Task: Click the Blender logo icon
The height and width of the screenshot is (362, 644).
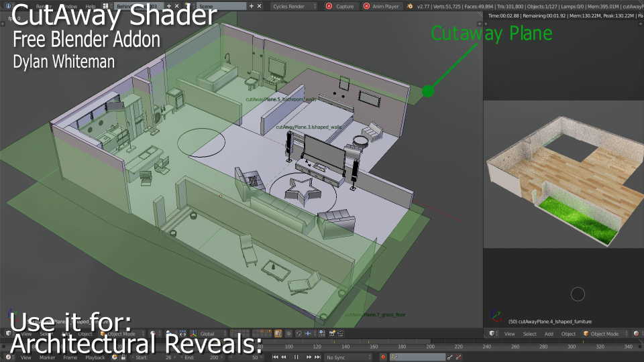Action: coord(409,6)
